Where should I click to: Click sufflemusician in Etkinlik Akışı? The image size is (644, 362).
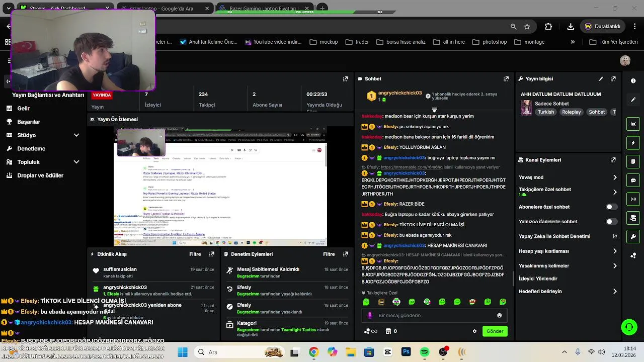tap(120, 269)
